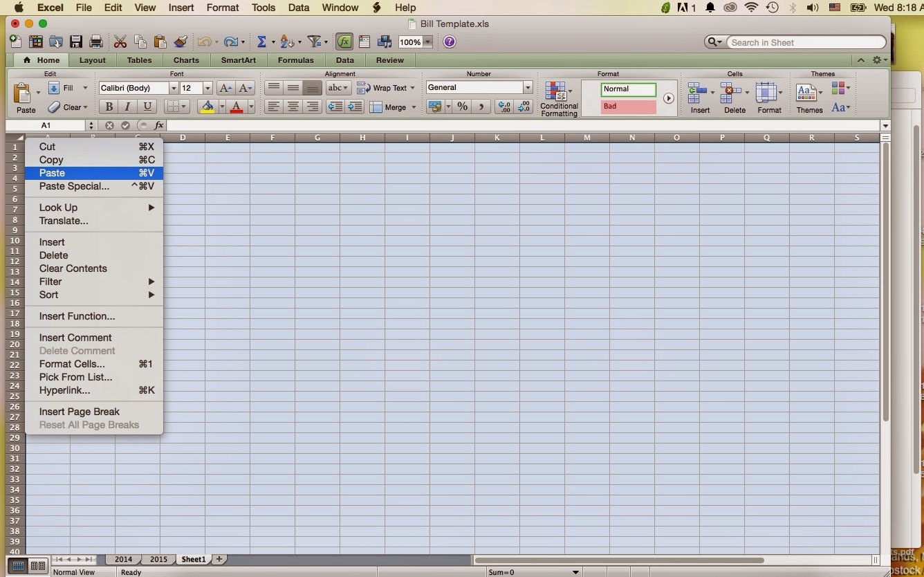This screenshot has width=924, height=577.
Task: Open the template gallery icon
Action: [35, 42]
